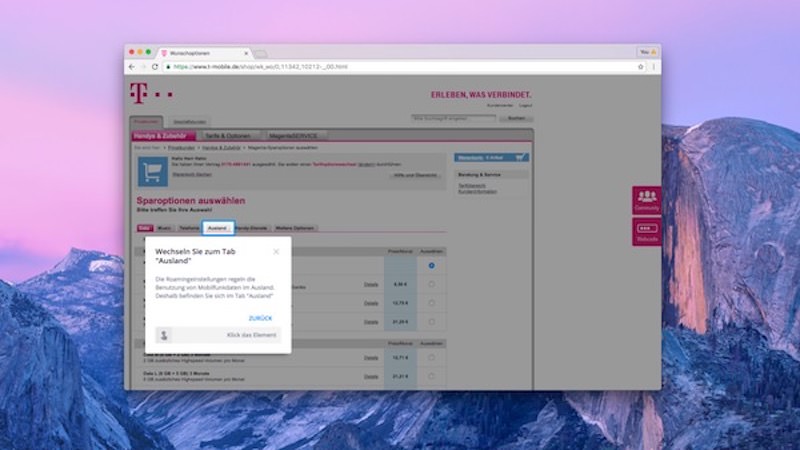Select the Wunschoptionen browser tab
This screenshot has height=450, width=800.
point(203,53)
